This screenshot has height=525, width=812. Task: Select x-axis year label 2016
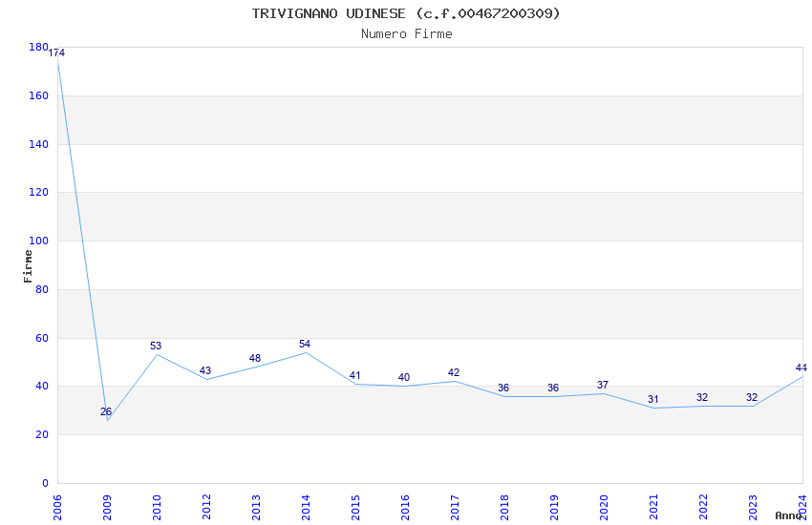pyautogui.click(x=405, y=508)
